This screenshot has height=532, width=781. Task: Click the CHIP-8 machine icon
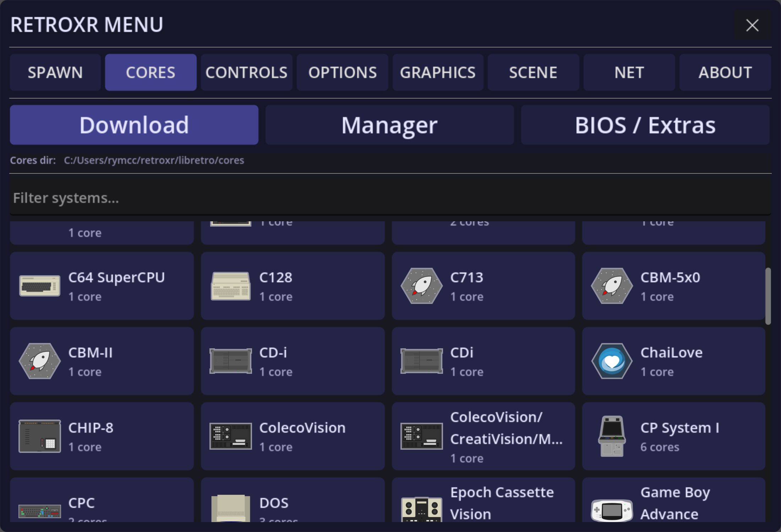click(39, 436)
